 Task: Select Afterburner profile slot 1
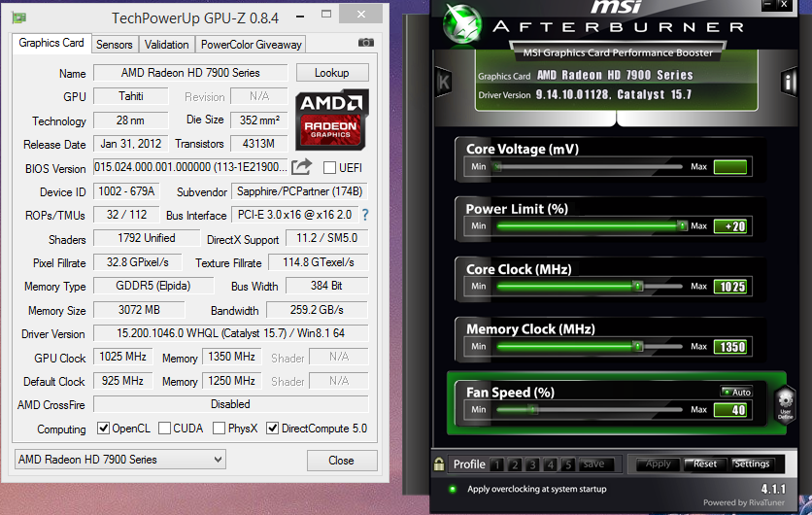pyautogui.click(x=496, y=464)
